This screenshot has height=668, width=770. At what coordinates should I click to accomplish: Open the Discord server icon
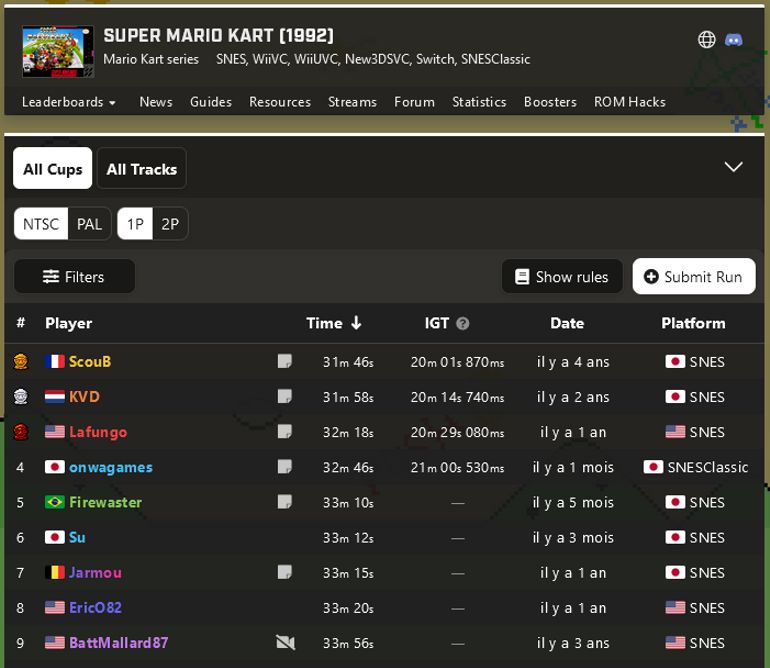[734, 39]
